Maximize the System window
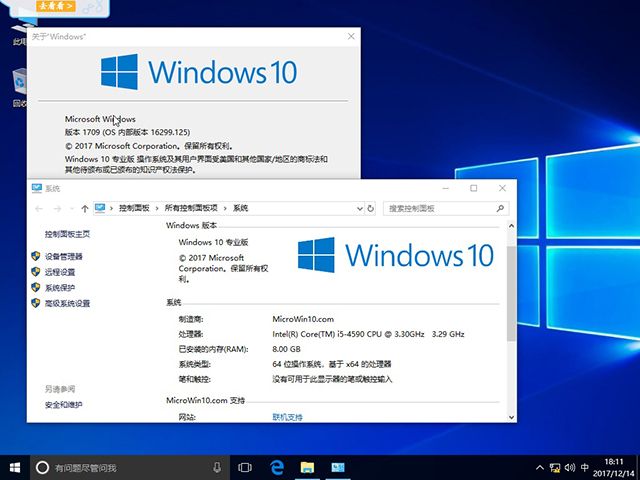 (x=473, y=188)
